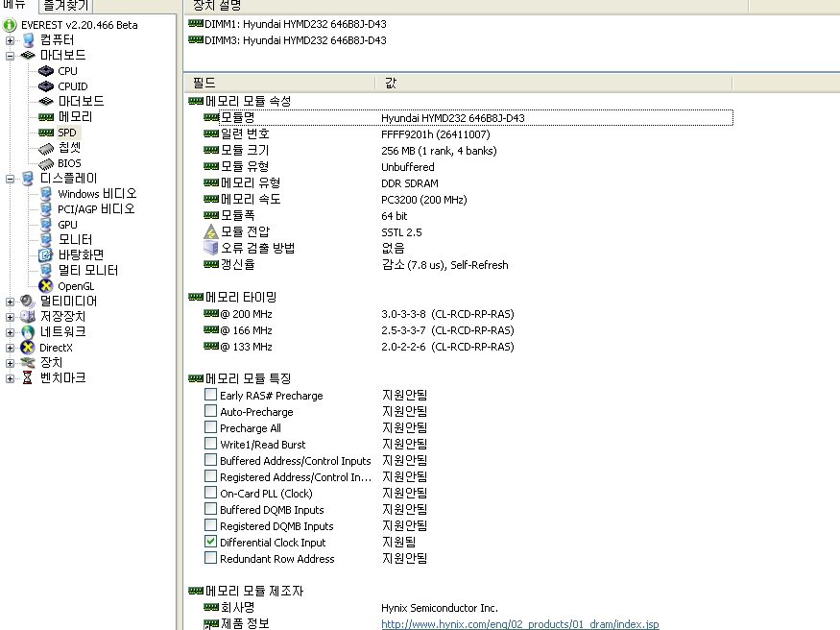This screenshot has width=840, height=630.
Task: Expand the 네트워크 tree node
Action: (x=10, y=332)
